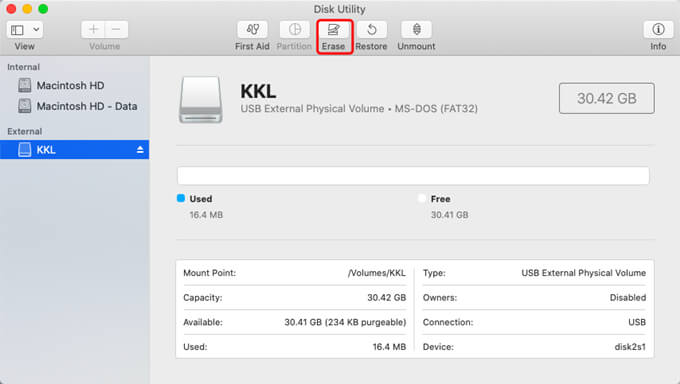Open the Info panel icon
The image size is (680, 384).
pos(658,30)
